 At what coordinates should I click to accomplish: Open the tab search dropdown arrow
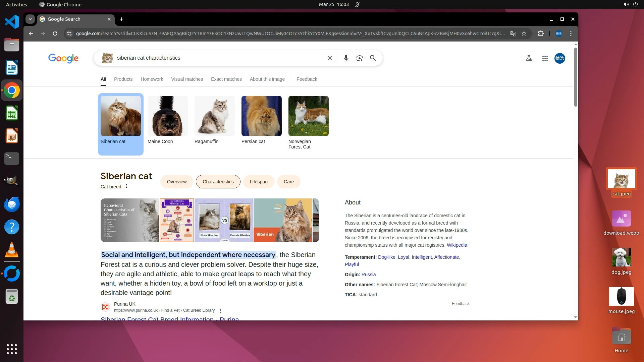pyautogui.click(x=30, y=19)
